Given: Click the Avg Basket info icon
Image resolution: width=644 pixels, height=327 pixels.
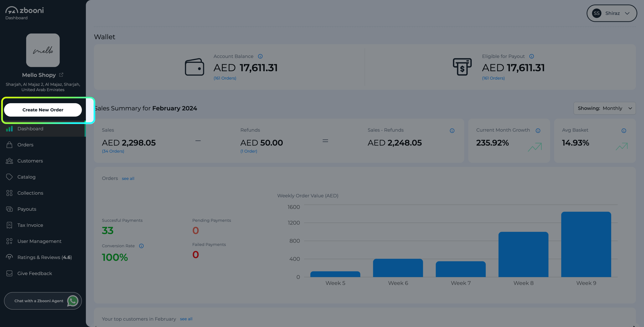Looking at the screenshot, I should click(624, 131).
